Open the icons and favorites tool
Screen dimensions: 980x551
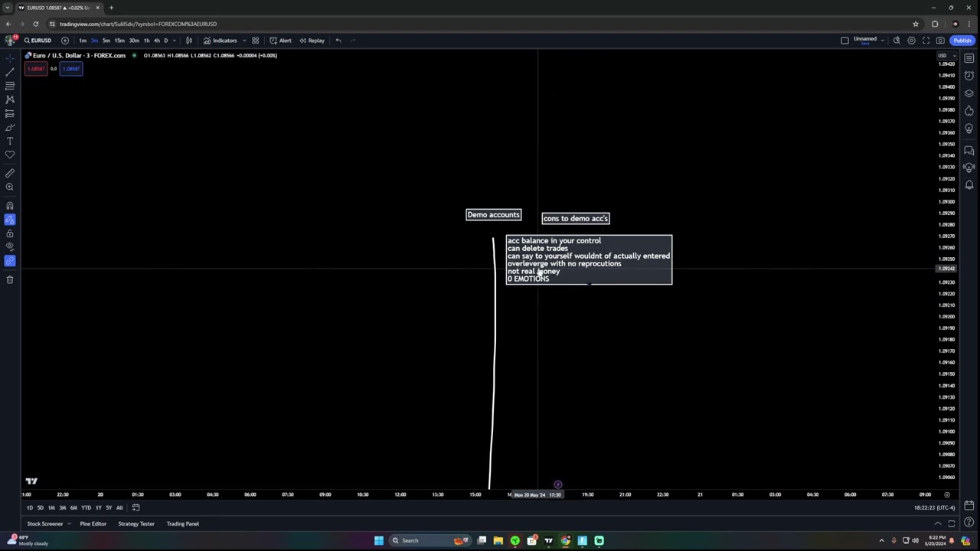click(10, 155)
